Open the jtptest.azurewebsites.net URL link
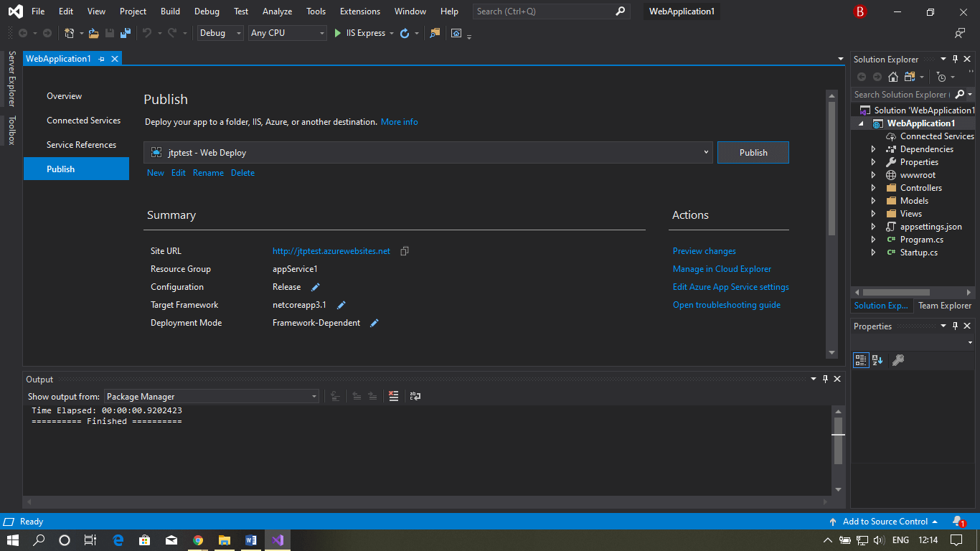The height and width of the screenshot is (551, 980). click(331, 251)
